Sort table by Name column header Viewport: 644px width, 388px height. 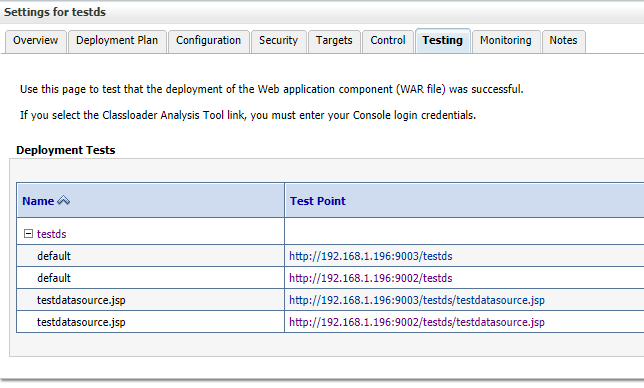pyautogui.click(x=38, y=201)
